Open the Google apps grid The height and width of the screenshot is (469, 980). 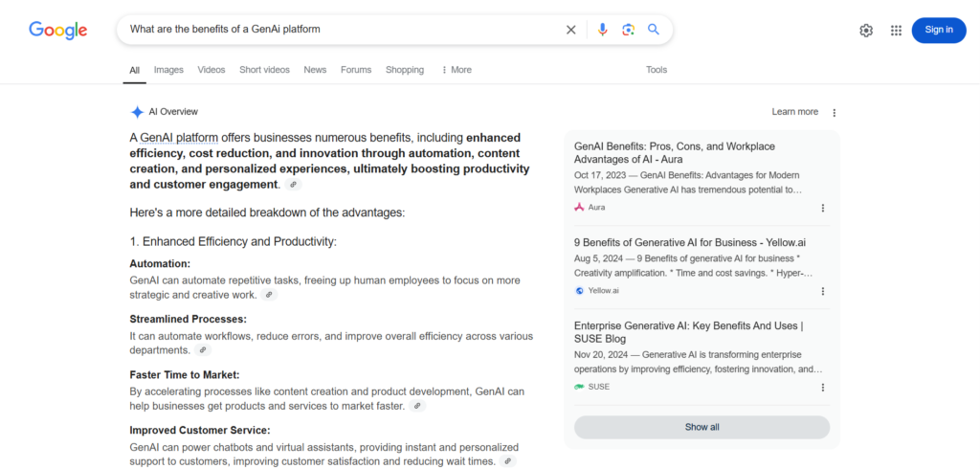[896, 30]
